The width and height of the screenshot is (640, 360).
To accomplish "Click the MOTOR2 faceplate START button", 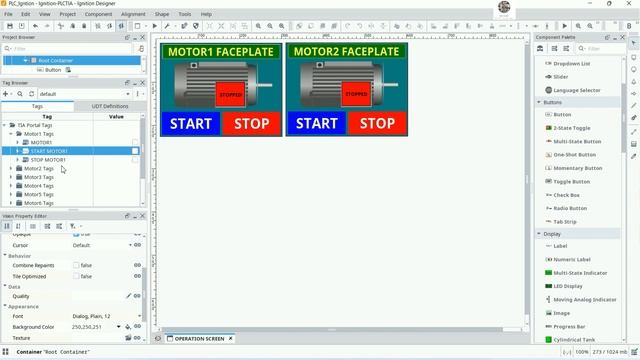I will (x=316, y=123).
